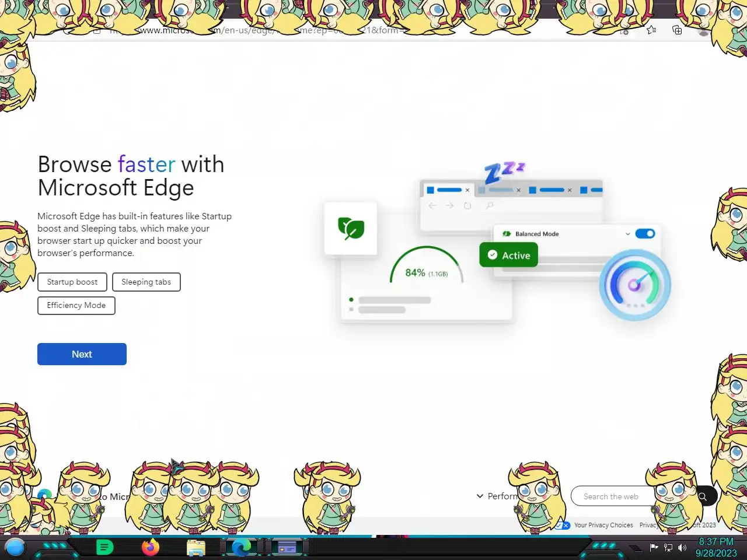The height and width of the screenshot is (560, 747).
Task: Launch Firefox from the taskbar
Action: [x=151, y=548]
